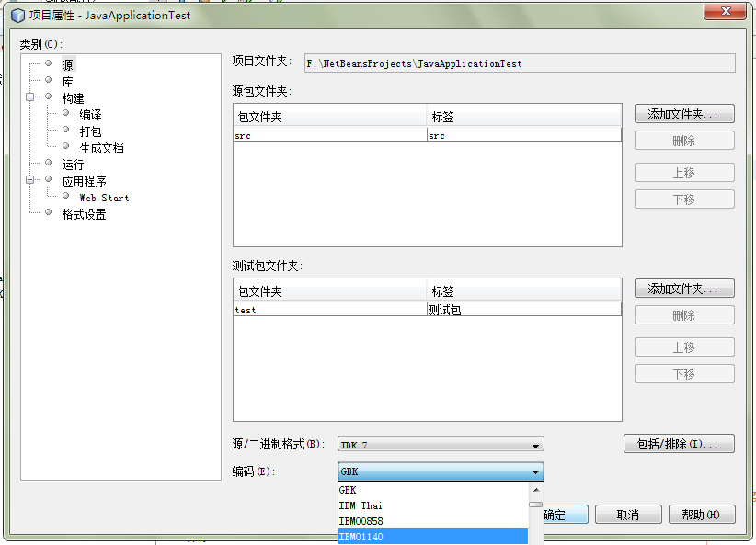The image size is (756, 545).
Task: Click the 取消 button
Action: tap(628, 515)
